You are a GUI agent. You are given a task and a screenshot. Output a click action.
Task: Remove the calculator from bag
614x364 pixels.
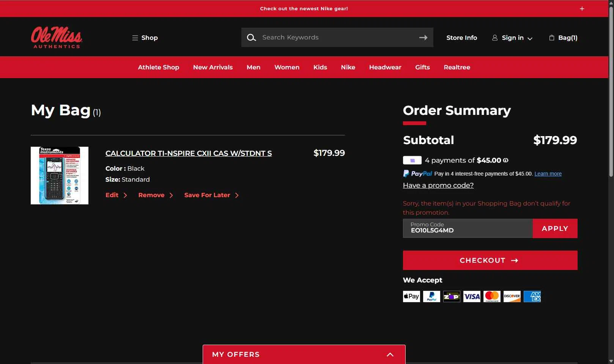(x=151, y=195)
